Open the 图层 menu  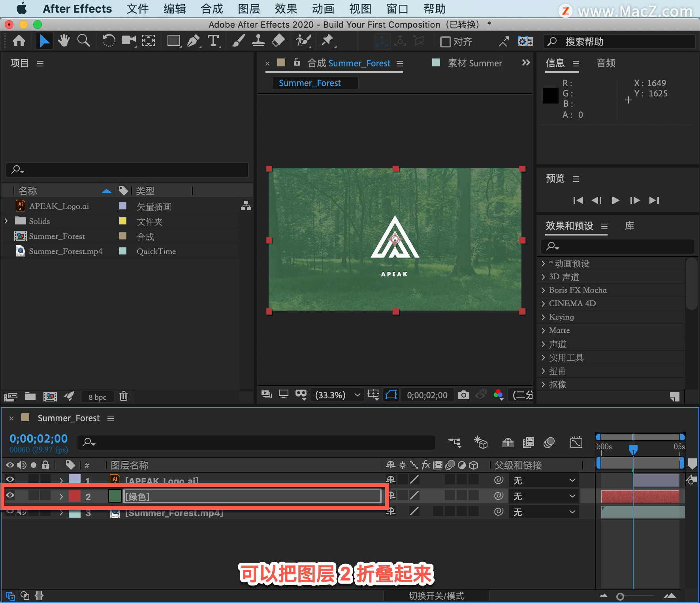click(249, 9)
